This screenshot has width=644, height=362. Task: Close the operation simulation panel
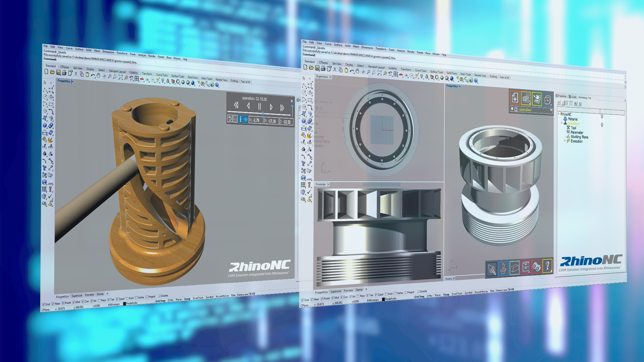coord(292,101)
